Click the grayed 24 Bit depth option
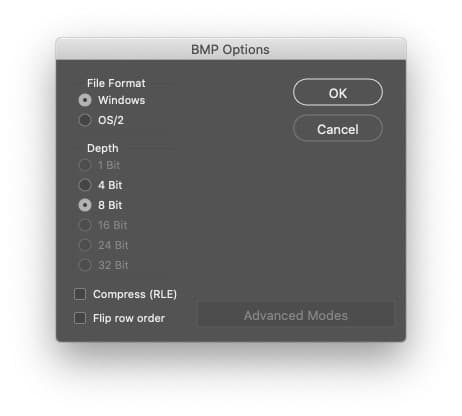This screenshot has width=462, height=416. coord(85,245)
